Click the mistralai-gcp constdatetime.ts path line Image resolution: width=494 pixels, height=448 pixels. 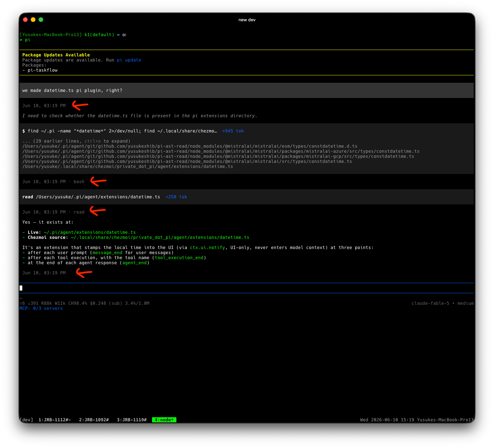pos(218,156)
